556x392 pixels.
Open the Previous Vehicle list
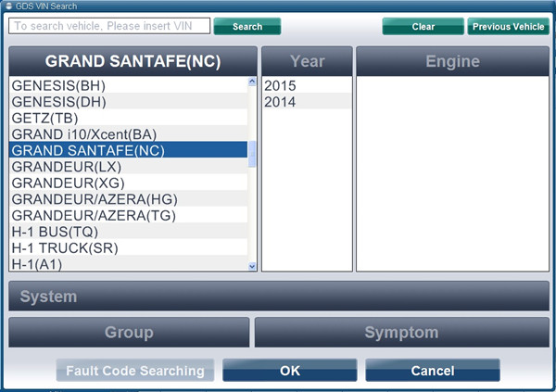click(508, 26)
